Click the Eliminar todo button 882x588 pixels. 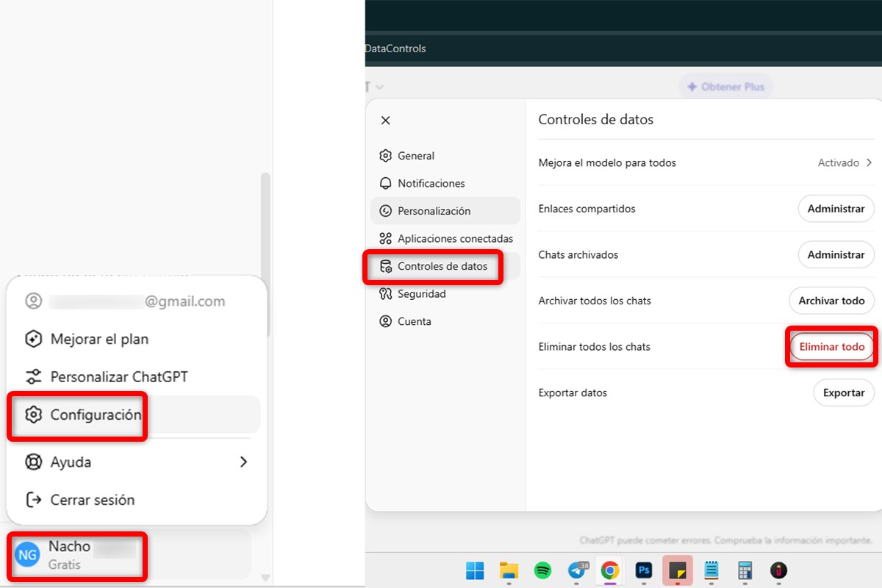(832, 347)
